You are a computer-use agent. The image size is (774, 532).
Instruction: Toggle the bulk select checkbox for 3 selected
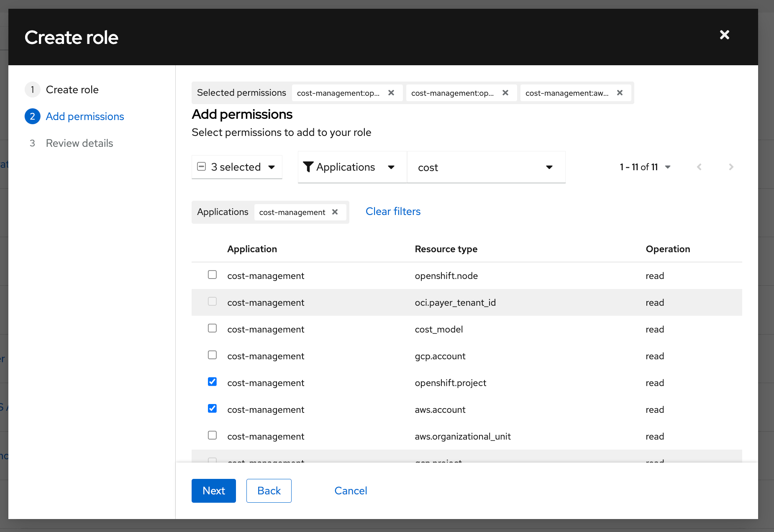point(201,166)
